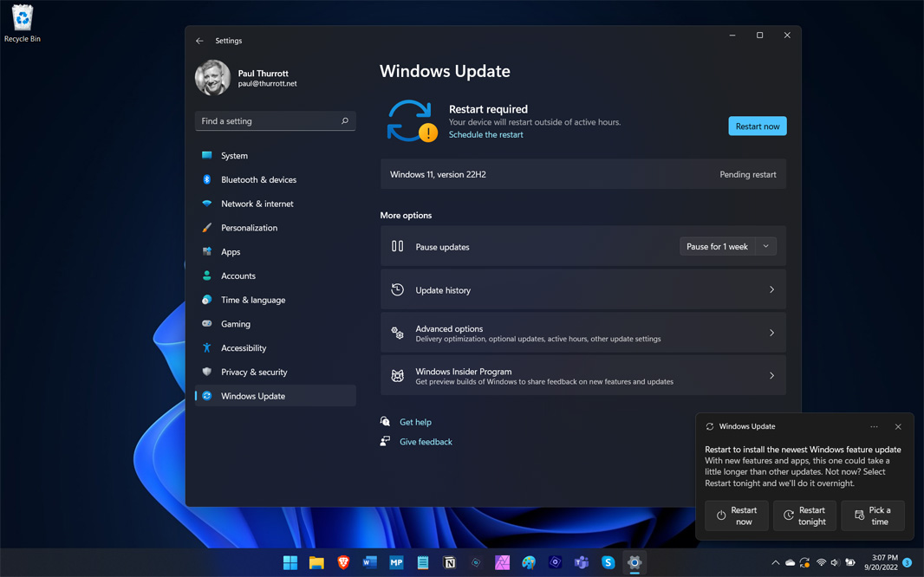Click the Wi-Fi icon in the system tray

point(821,562)
